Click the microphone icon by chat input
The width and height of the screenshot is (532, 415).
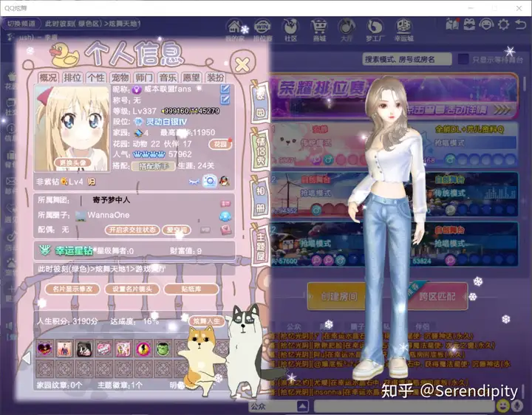pyautogui.click(x=518, y=406)
